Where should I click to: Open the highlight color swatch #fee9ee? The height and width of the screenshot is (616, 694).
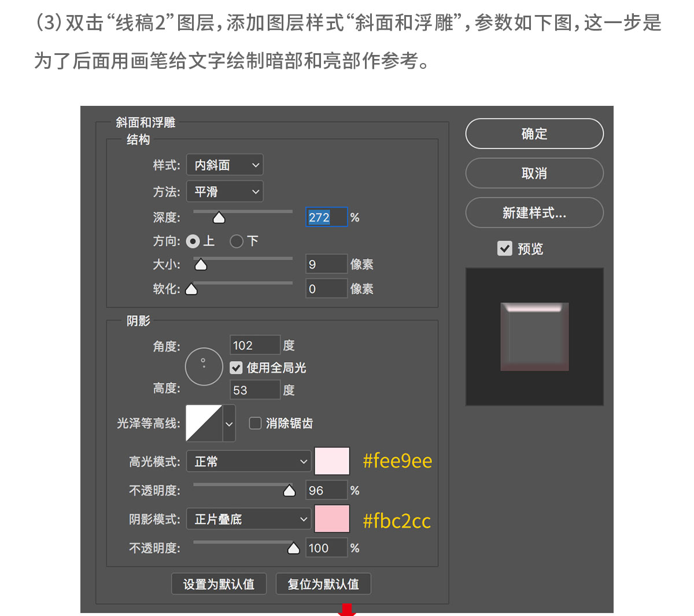332,461
